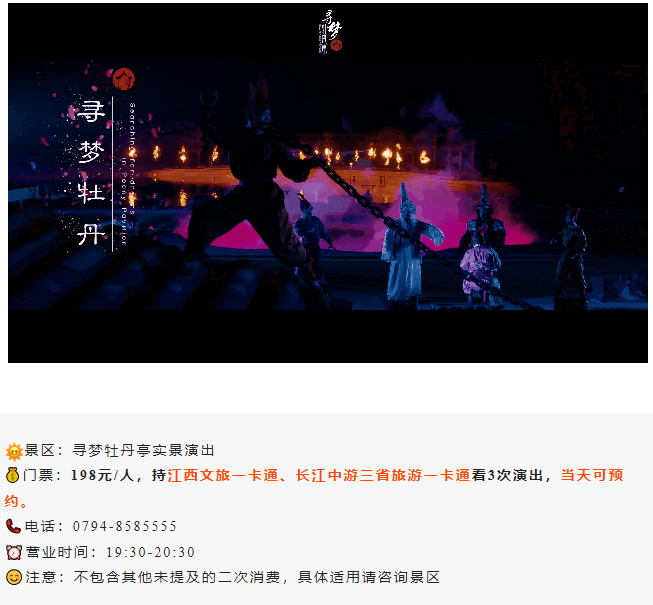Click the 寻梦牡丹 vertical title text
The image size is (653, 605).
tap(91, 173)
